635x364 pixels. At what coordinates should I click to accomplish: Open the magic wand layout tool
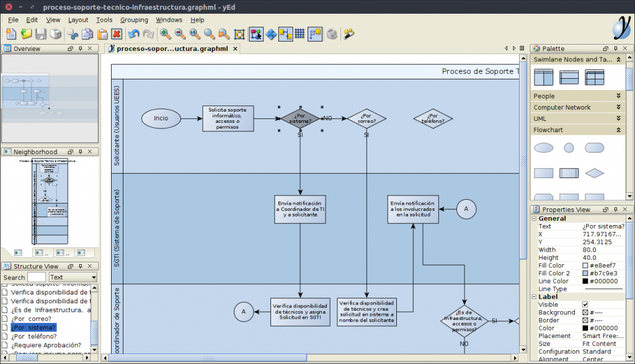[349, 35]
